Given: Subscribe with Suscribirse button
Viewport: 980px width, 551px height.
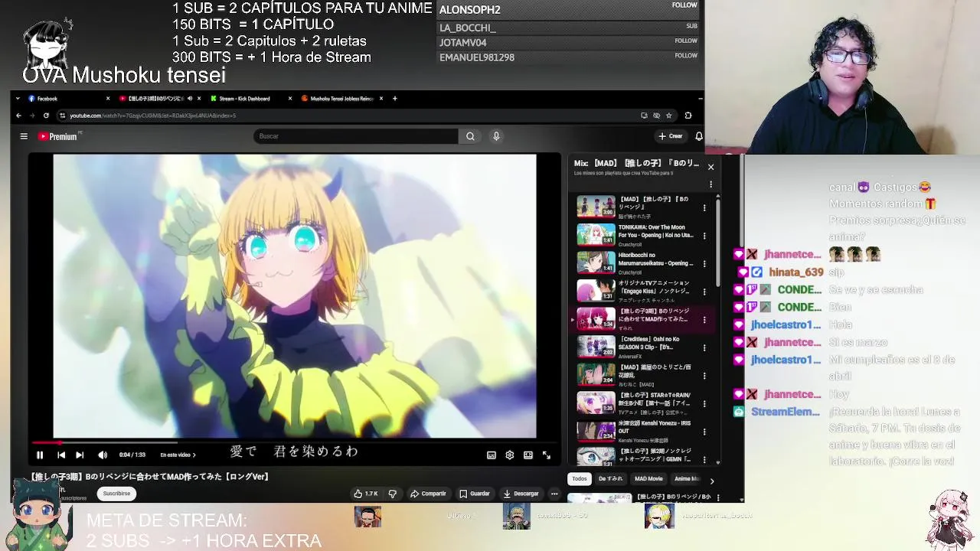Looking at the screenshot, I should (x=116, y=494).
